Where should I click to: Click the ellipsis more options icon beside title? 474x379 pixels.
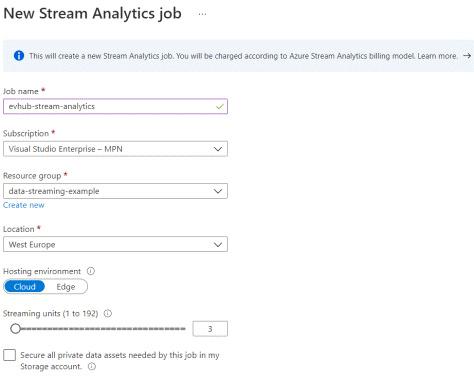pyautogui.click(x=202, y=14)
